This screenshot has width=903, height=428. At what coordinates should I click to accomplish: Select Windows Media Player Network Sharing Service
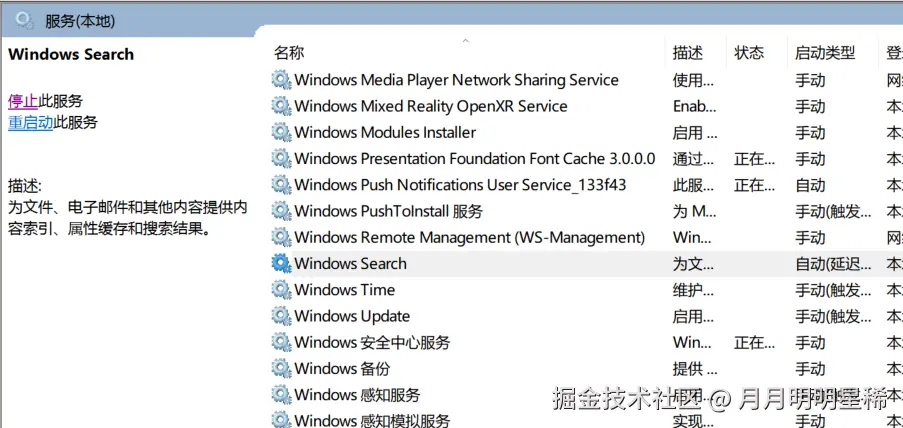click(456, 80)
